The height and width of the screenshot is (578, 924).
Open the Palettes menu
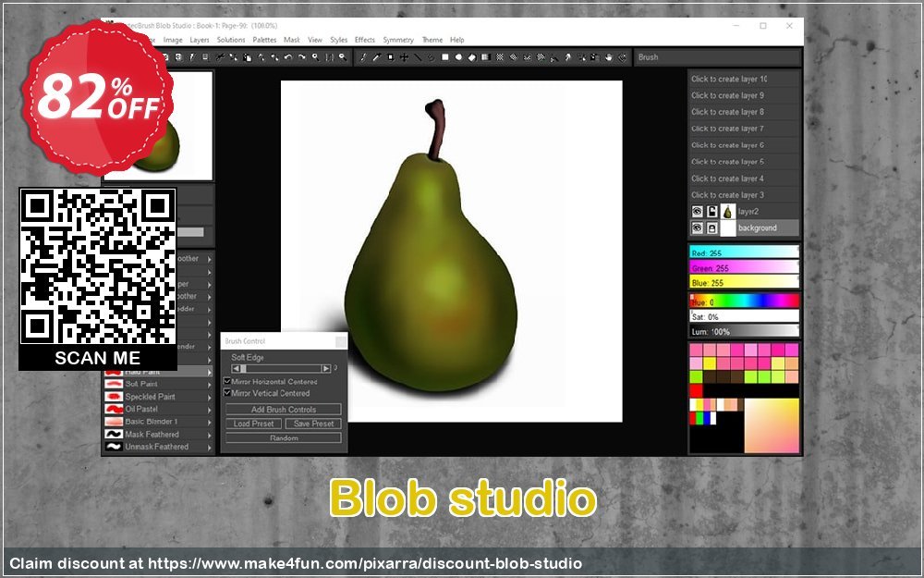pyautogui.click(x=264, y=40)
